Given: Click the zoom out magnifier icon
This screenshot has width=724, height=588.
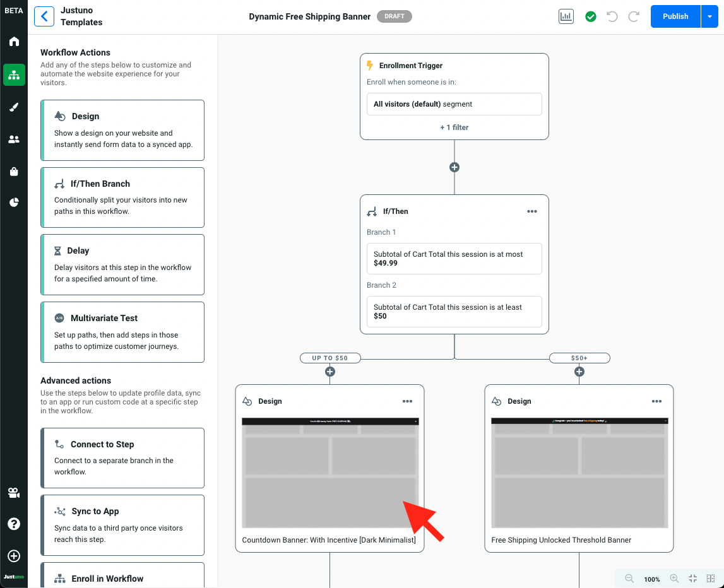Looking at the screenshot, I should tap(629, 579).
